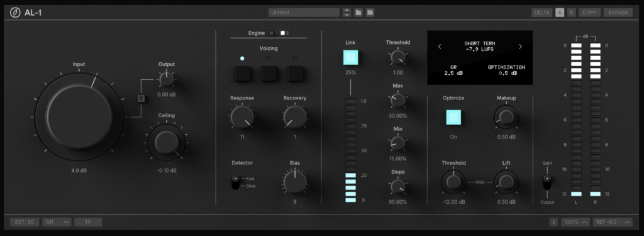The width and height of the screenshot is (644, 236).
Task: Open the 100% scale dropdown
Action: 575,222
